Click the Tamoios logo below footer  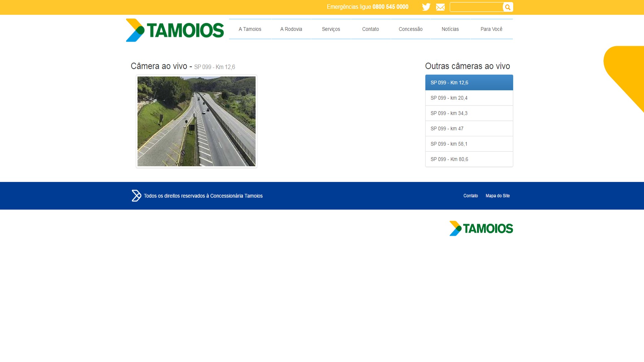point(481,228)
